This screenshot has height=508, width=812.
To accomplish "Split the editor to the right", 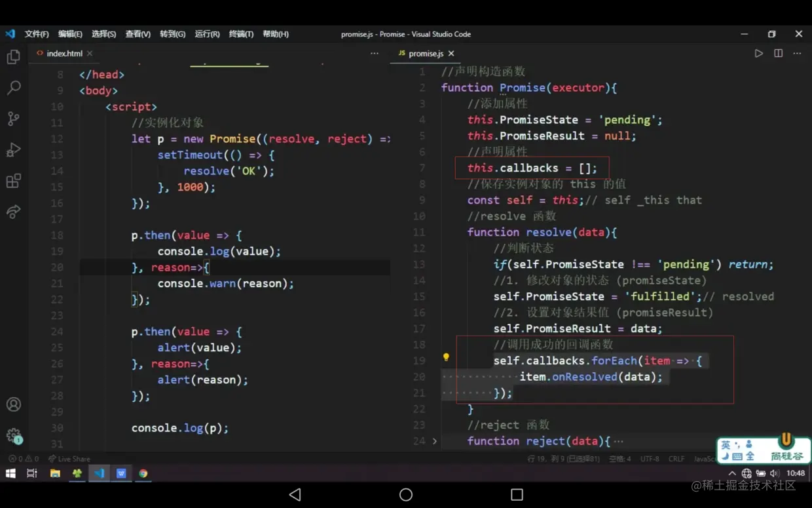I will coord(778,53).
